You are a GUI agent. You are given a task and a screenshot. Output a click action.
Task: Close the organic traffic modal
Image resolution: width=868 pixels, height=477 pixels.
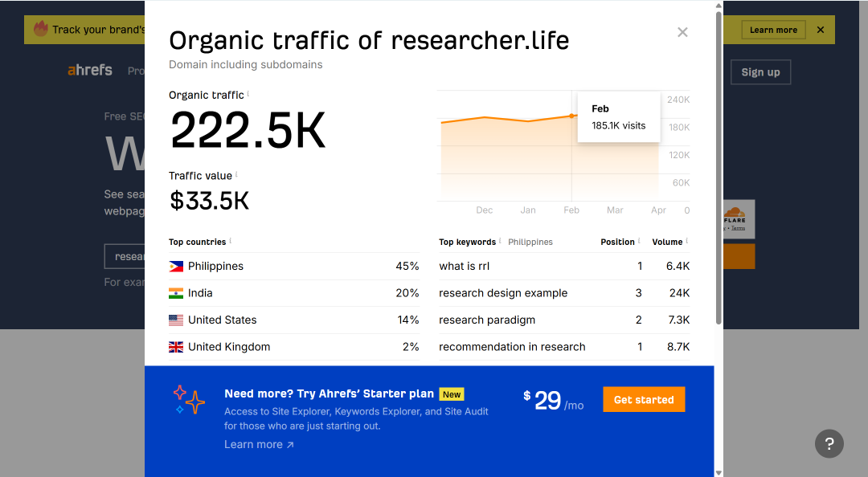(x=682, y=32)
